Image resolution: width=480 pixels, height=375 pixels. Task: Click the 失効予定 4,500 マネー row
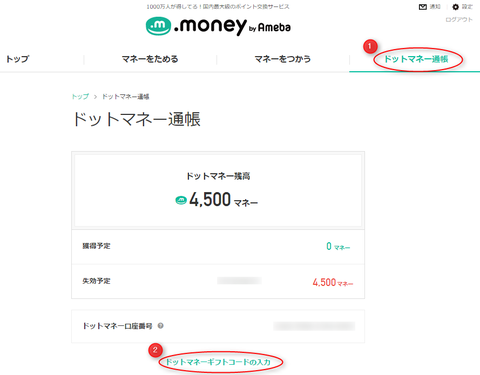click(218, 282)
